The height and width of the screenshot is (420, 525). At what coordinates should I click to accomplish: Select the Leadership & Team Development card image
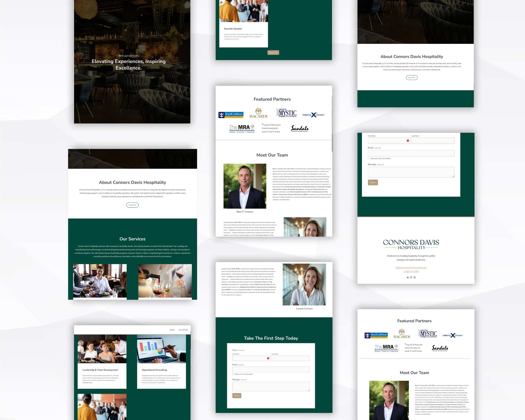[102, 349]
